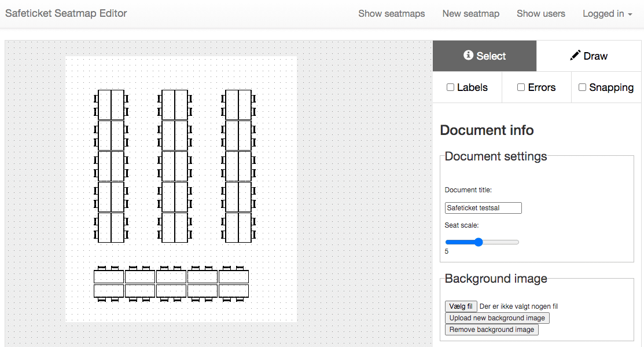The image size is (644, 347).
Task: Switch to Draw mode tab
Action: pyautogui.click(x=588, y=56)
